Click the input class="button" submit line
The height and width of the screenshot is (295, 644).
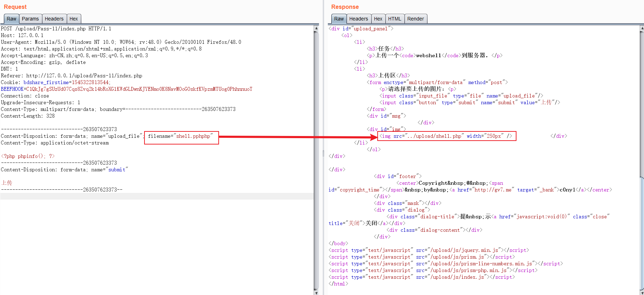470,102
